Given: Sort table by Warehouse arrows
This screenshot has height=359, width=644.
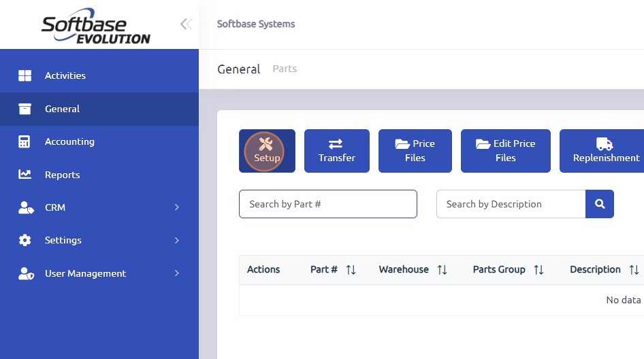Looking at the screenshot, I should click(442, 269).
